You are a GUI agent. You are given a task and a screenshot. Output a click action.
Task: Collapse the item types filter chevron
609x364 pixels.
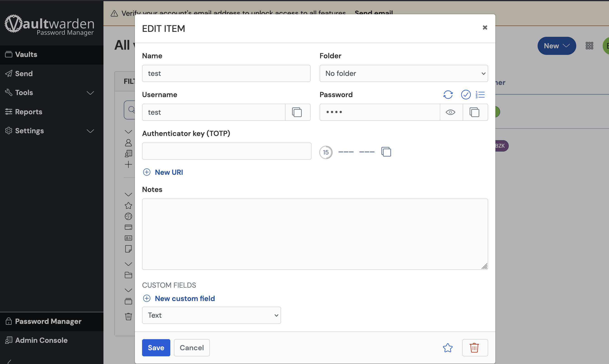[128, 194]
